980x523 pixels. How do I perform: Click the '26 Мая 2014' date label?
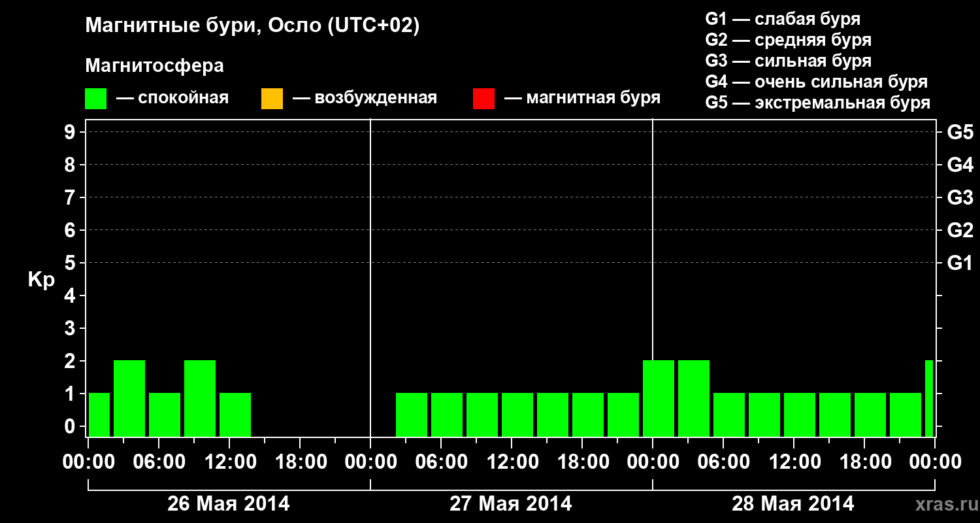pos(229,503)
